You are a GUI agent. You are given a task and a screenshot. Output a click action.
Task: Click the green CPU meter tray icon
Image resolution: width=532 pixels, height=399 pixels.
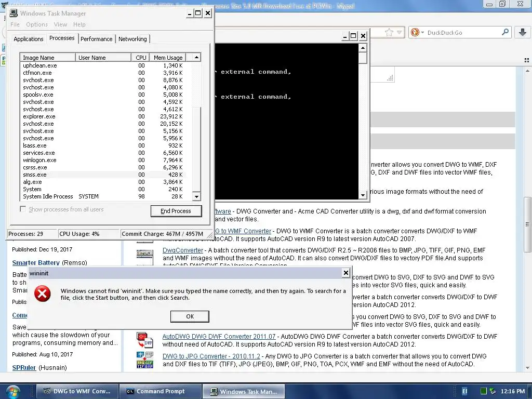point(484,391)
